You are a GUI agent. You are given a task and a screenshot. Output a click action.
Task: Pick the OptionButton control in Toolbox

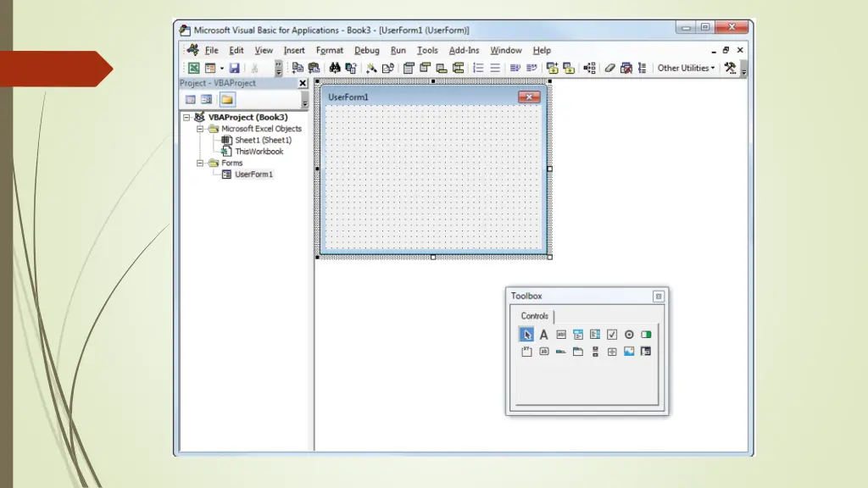point(629,334)
